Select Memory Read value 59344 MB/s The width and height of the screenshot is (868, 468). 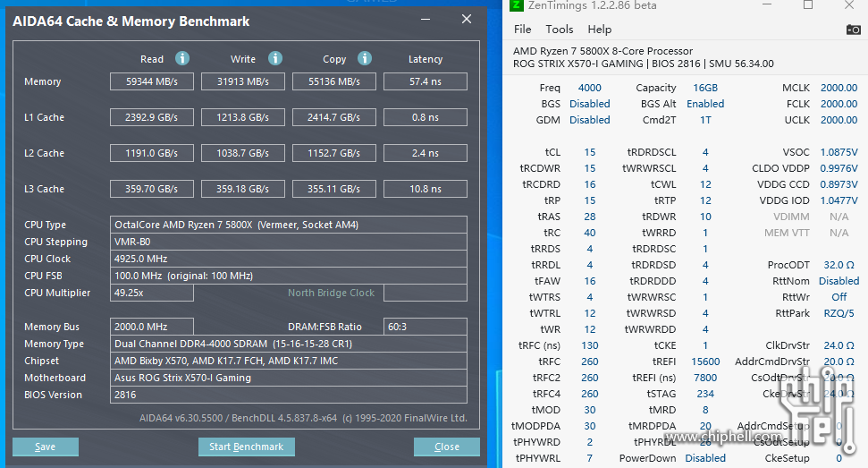pyautogui.click(x=152, y=81)
